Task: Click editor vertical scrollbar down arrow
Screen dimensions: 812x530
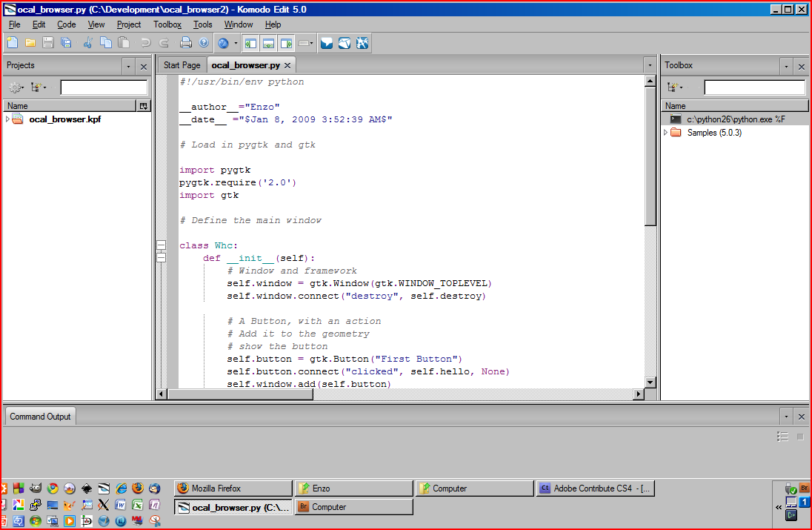Action: coord(650,382)
